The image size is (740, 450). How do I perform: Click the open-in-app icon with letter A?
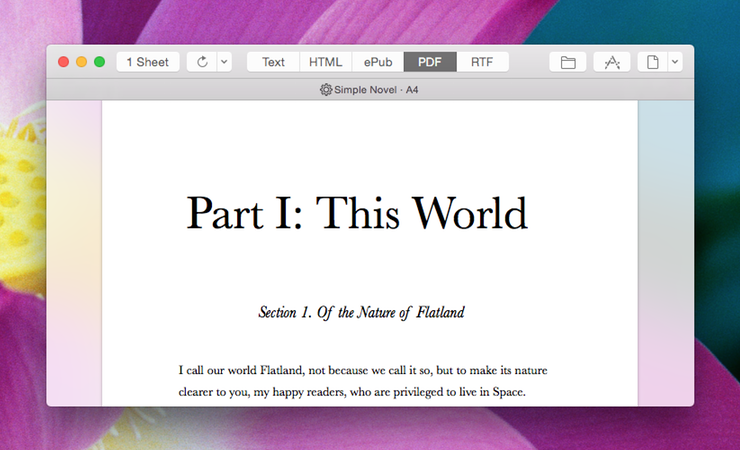tap(612, 62)
